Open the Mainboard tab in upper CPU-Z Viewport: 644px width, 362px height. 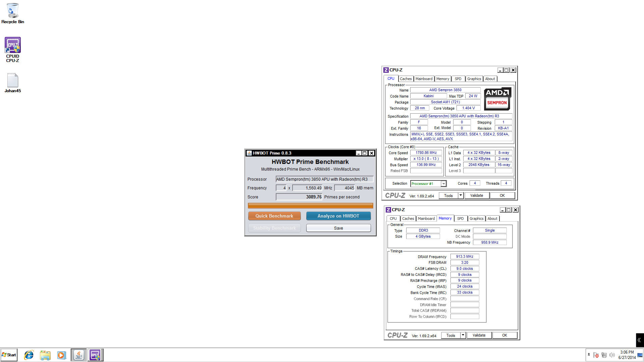[x=424, y=79]
